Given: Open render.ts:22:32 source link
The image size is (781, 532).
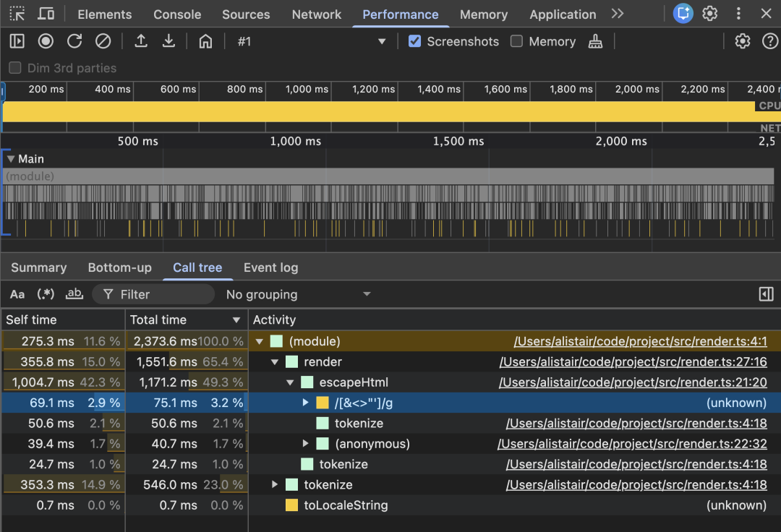Looking at the screenshot, I should pyautogui.click(x=632, y=443).
